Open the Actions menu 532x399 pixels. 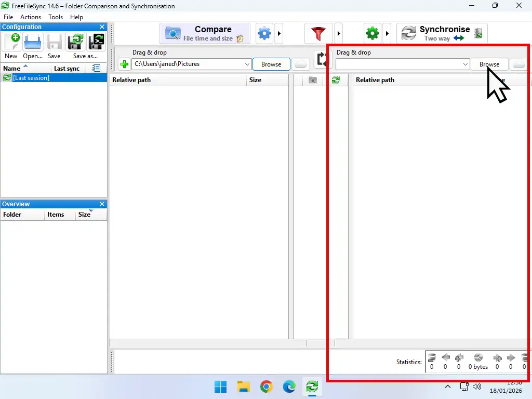[x=30, y=17]
